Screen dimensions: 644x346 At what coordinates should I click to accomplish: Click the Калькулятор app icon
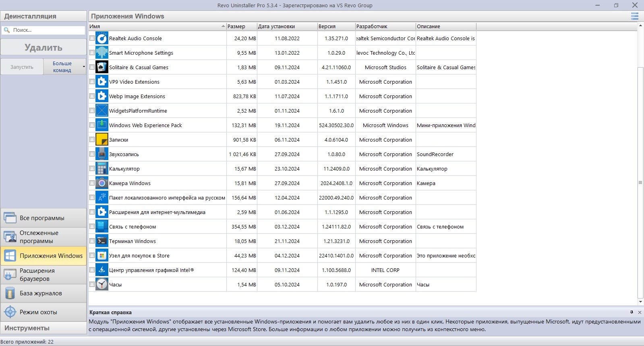tap(102, 169)
